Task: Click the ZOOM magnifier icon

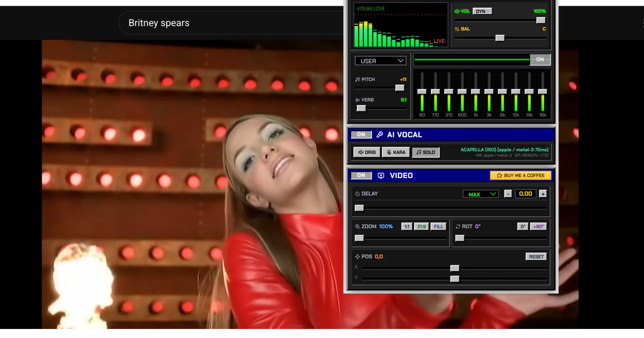Action: (357, 226)
